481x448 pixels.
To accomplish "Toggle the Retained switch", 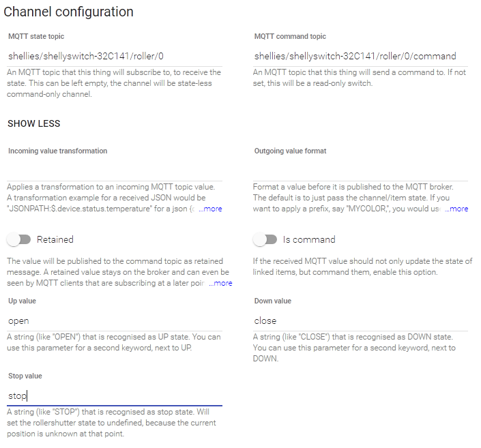I will pyautogui.click(x=19, y=239).
